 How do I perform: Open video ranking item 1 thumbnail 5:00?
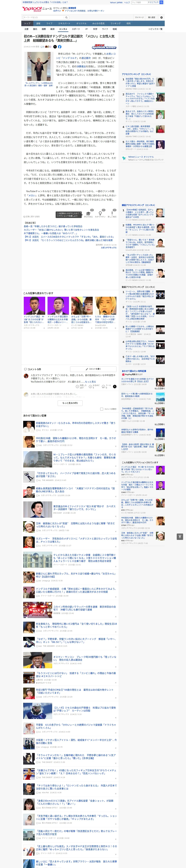[x=160, y=295]
